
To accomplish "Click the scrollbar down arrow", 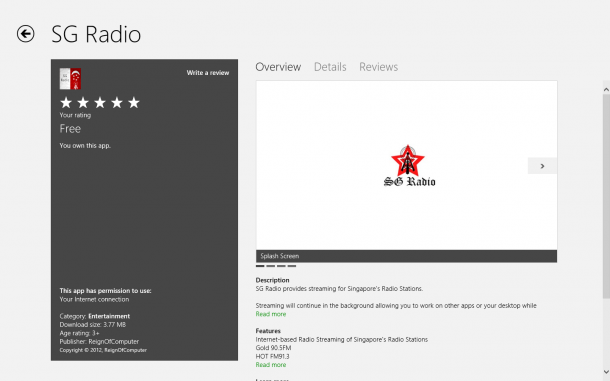I will pos(606,372).
